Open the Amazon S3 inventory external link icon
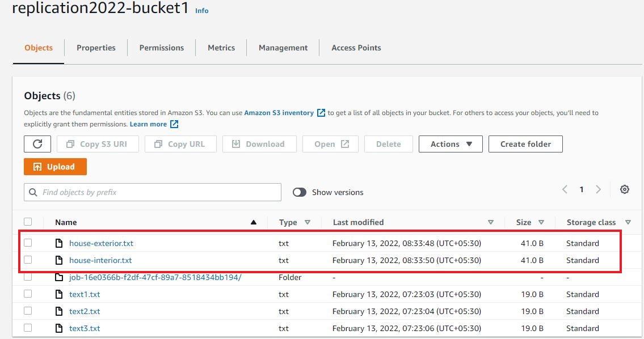 (322, 112)
